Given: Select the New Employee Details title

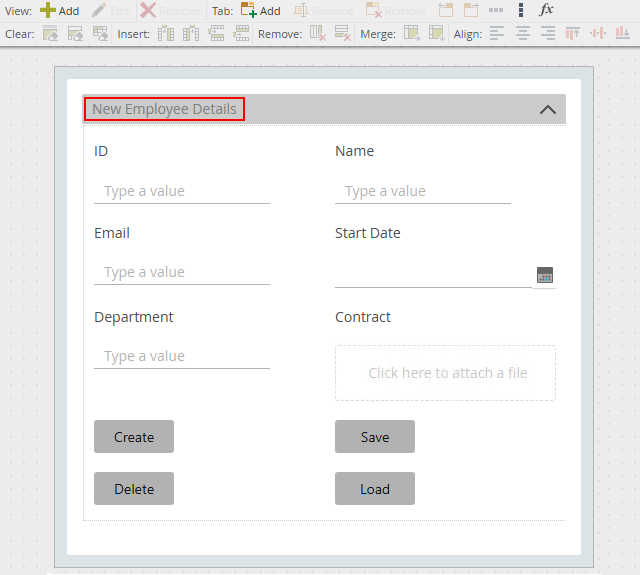Looking at the screenshot, I should coord(164,109).
